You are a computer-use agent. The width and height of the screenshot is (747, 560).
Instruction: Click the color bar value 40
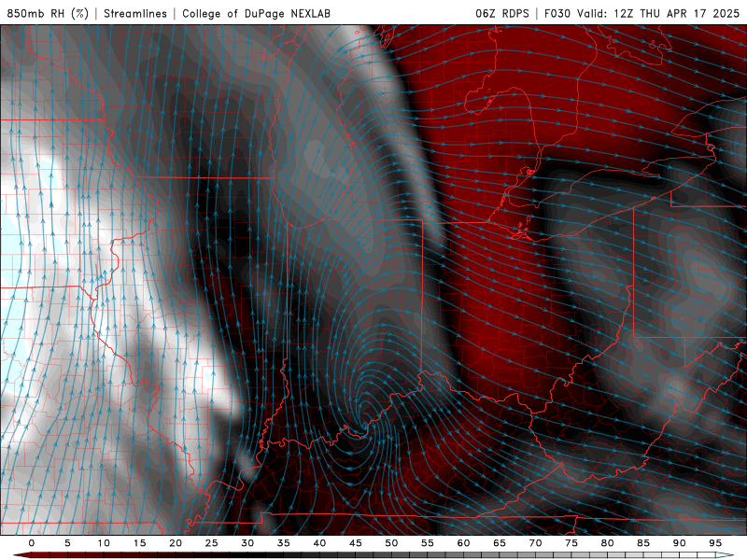pos(319,543)
